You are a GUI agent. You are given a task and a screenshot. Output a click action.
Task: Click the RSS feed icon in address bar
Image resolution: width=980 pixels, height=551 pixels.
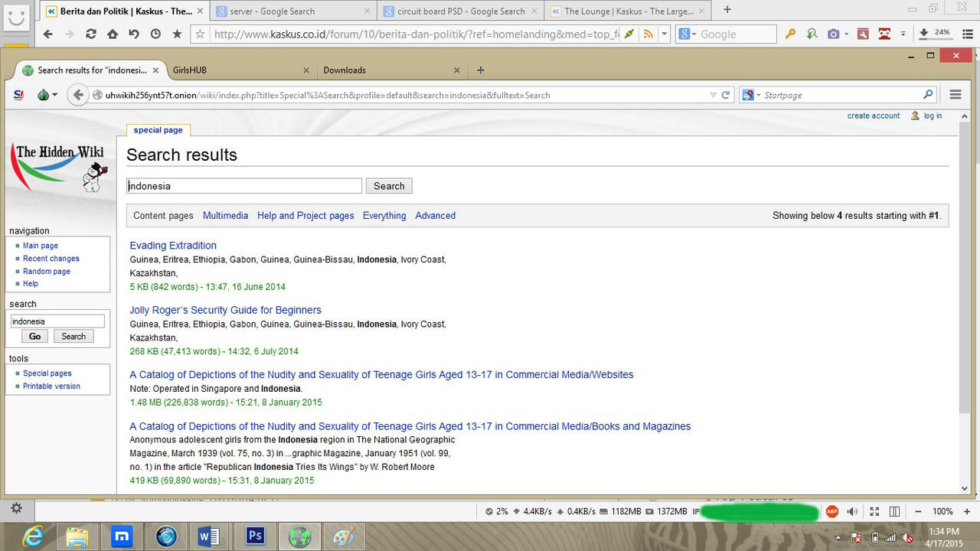[648, 34]
